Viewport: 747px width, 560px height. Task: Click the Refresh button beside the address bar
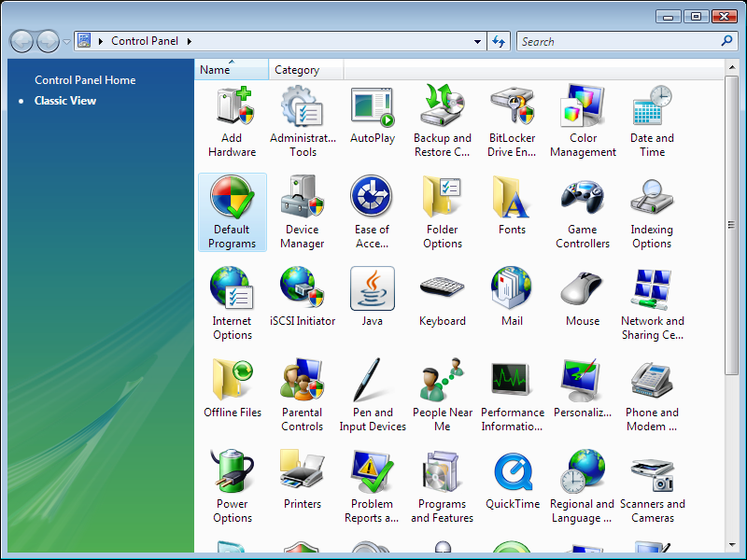pos(498,41)
